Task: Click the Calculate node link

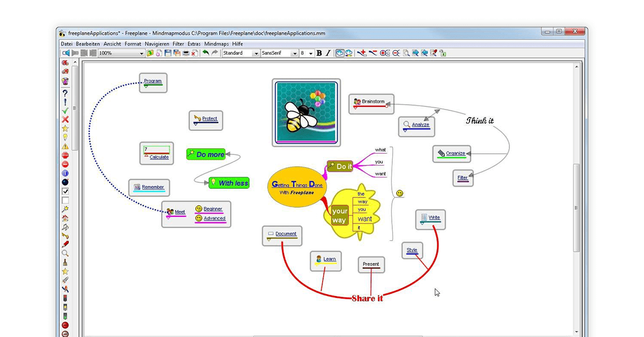Action: [x=159, y=157]
